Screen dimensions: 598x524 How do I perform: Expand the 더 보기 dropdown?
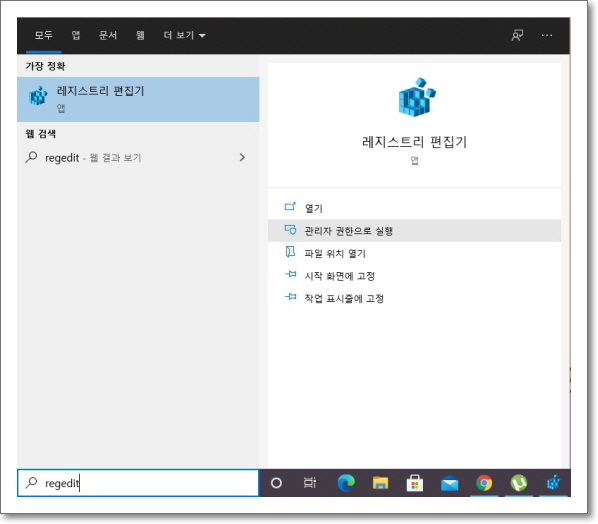tap(185, 35)
